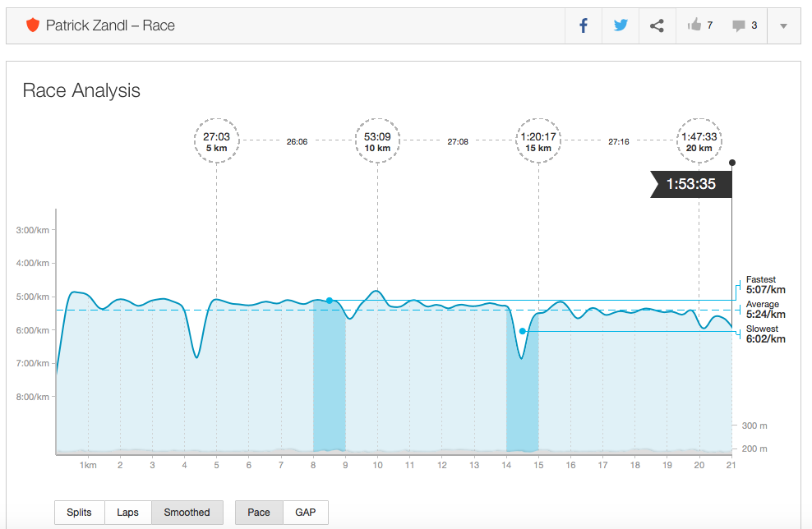Switch to Splits view
This screenshot has height=529, width=812.
(x=80, y=513)
